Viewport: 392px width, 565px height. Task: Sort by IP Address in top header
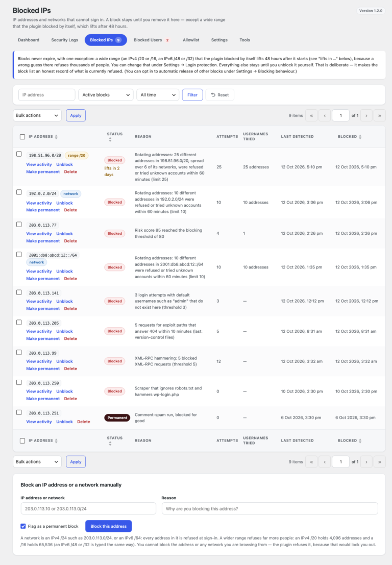43,137
